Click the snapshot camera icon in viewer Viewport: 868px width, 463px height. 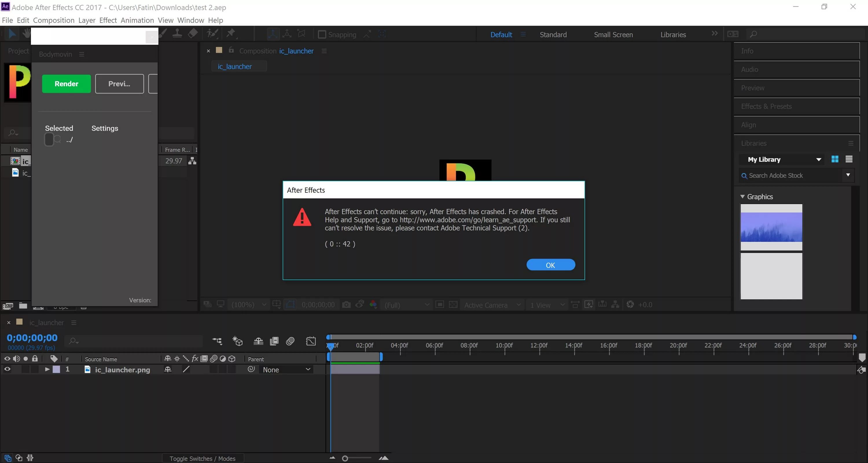[x=346, y=305]
